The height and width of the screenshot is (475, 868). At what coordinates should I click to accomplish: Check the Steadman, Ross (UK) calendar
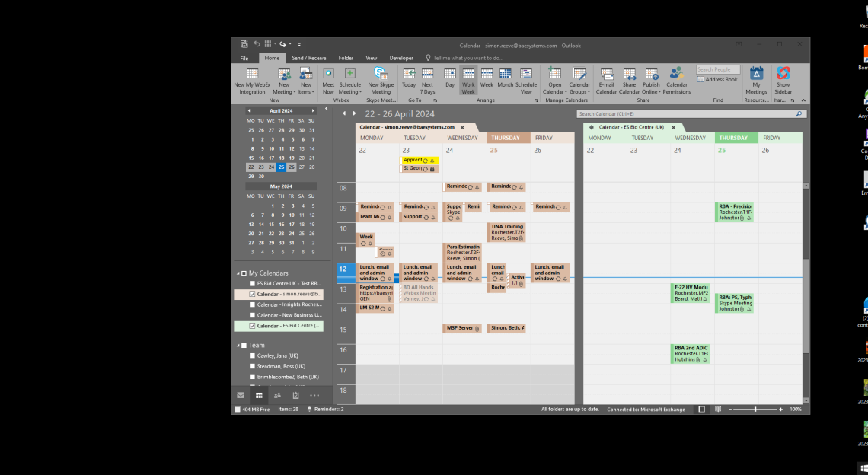253,366
